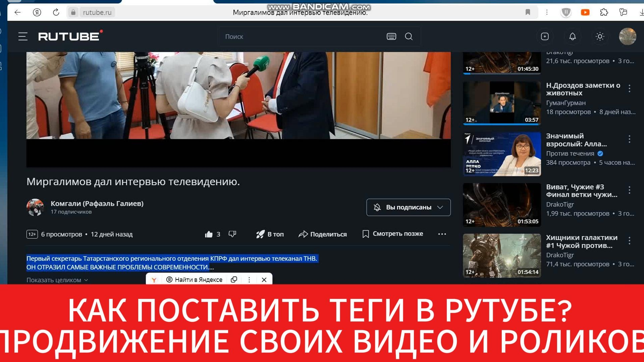644x362 pixels.
Task: Open browser extensions puzzle icon
Action: click(x=604, y=12)
